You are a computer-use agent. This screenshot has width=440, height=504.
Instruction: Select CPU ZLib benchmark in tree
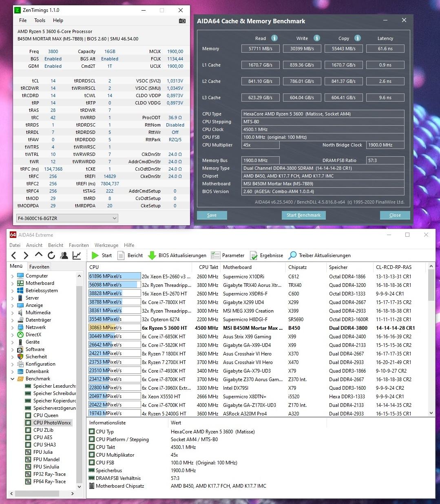[x=43, y=430]
